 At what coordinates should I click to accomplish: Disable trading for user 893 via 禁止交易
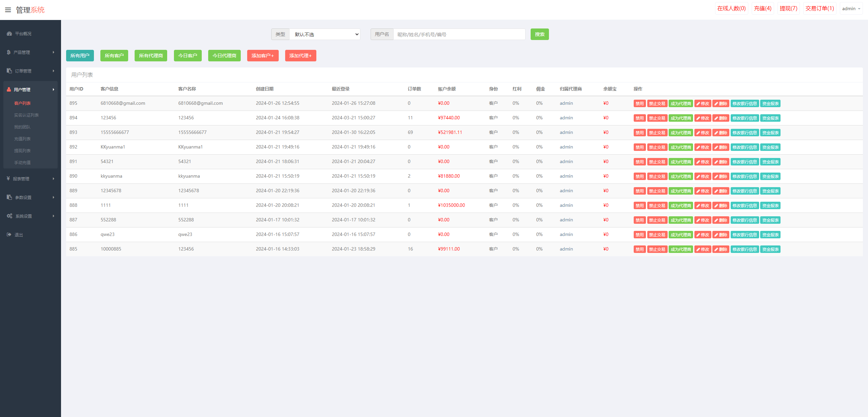(657, 133)
